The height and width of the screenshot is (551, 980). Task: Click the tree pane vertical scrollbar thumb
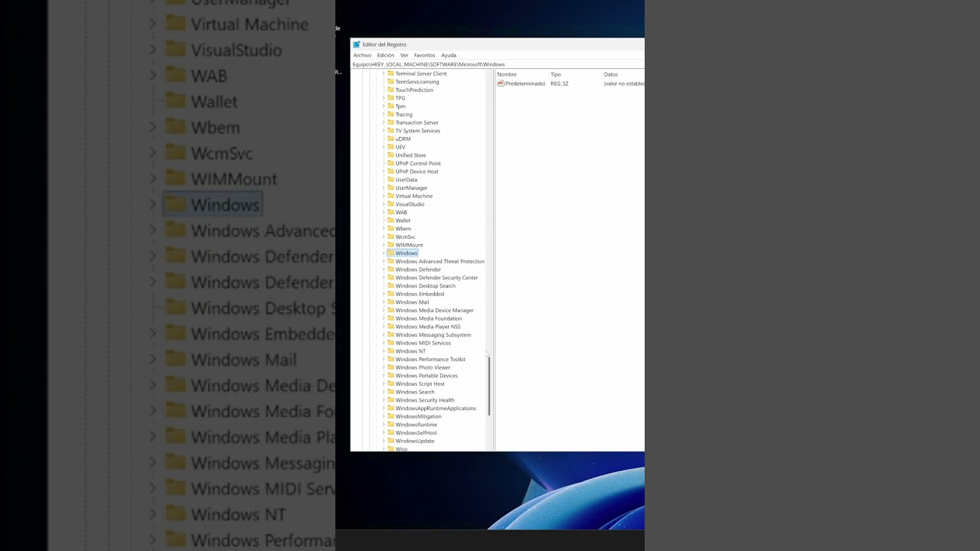488,386
